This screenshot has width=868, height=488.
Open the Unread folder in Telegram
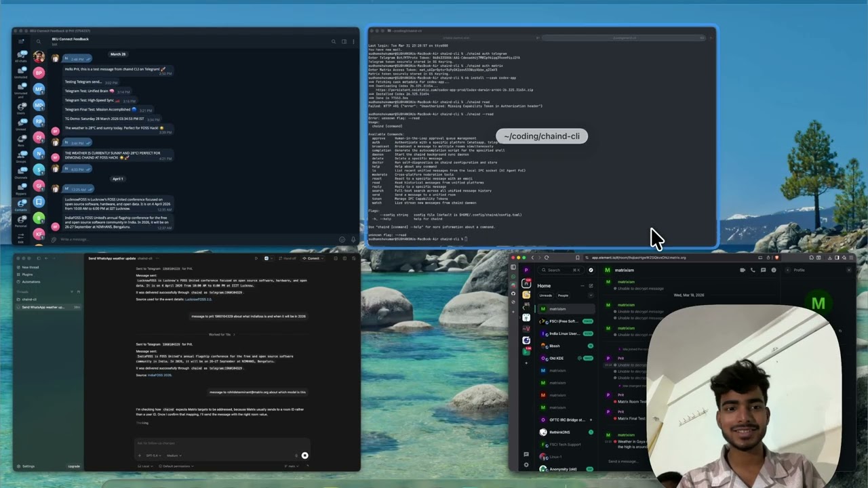[21, 124]
